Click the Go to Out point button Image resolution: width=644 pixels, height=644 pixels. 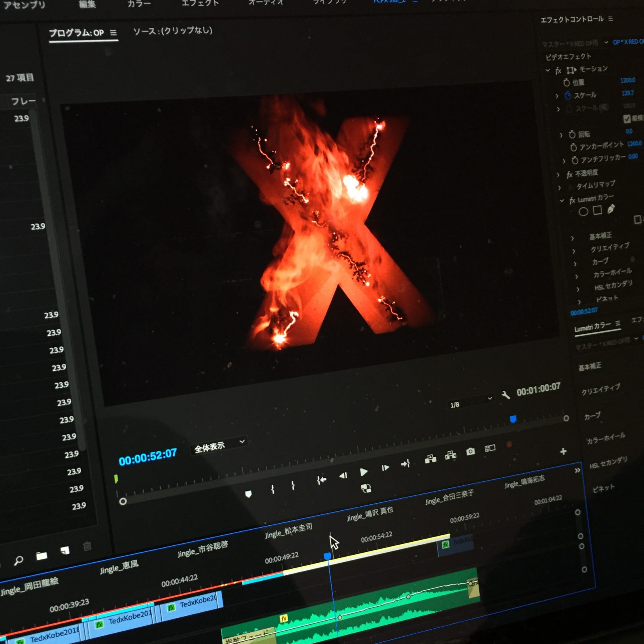click(x=405, y=464)
